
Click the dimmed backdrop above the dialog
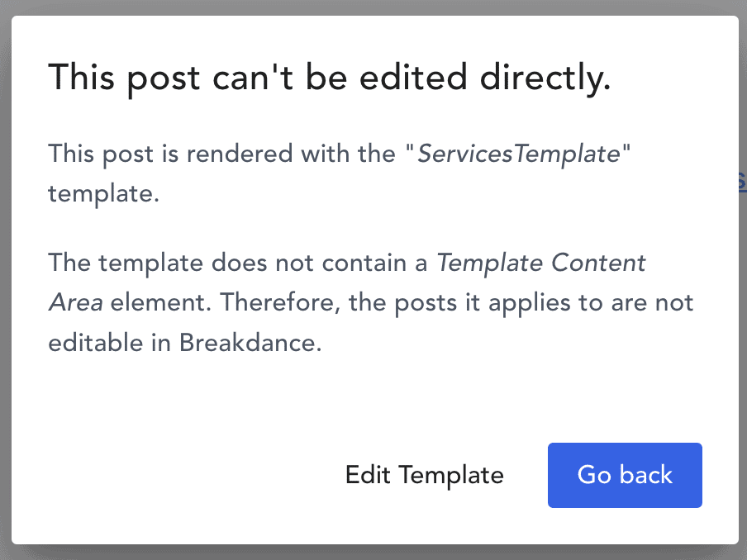(x=372, y=7)
